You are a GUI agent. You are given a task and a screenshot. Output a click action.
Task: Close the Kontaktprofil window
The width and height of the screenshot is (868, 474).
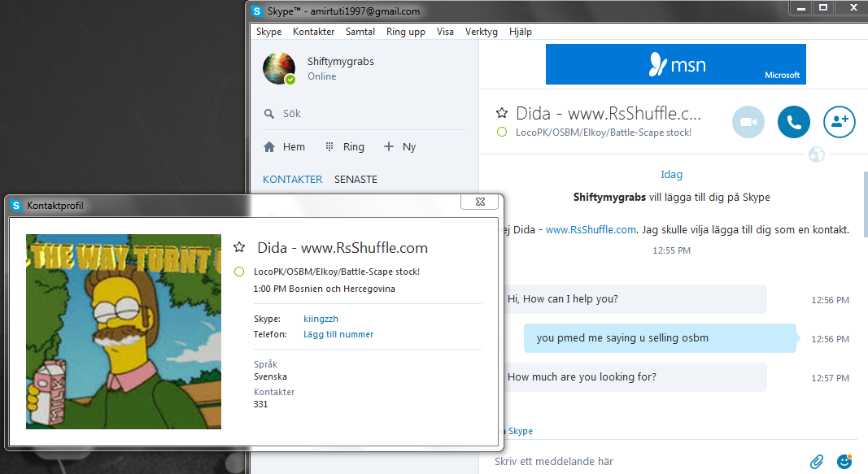pyautogui.click(x=480, y=202)
